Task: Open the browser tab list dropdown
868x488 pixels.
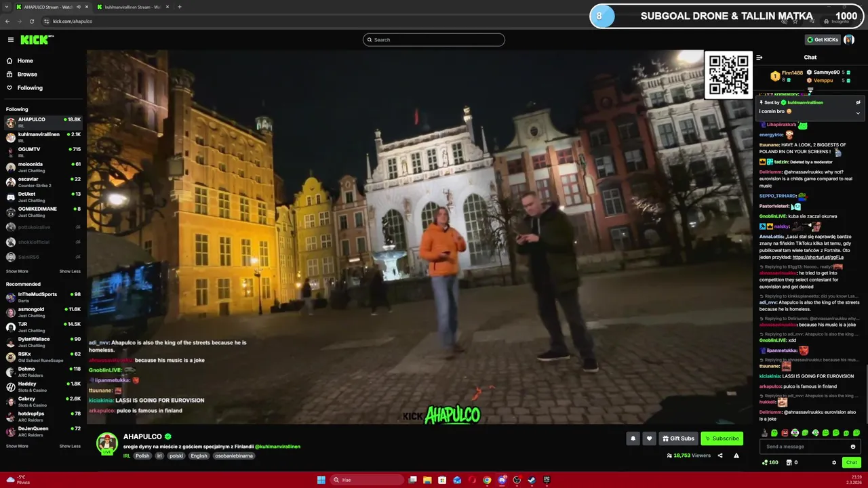Action: tap(6, 7)
